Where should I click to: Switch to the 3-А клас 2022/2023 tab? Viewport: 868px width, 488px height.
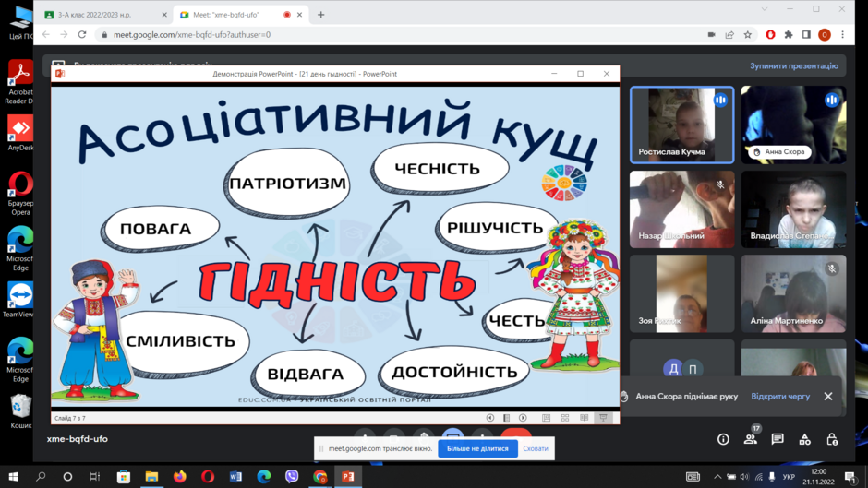106,15
